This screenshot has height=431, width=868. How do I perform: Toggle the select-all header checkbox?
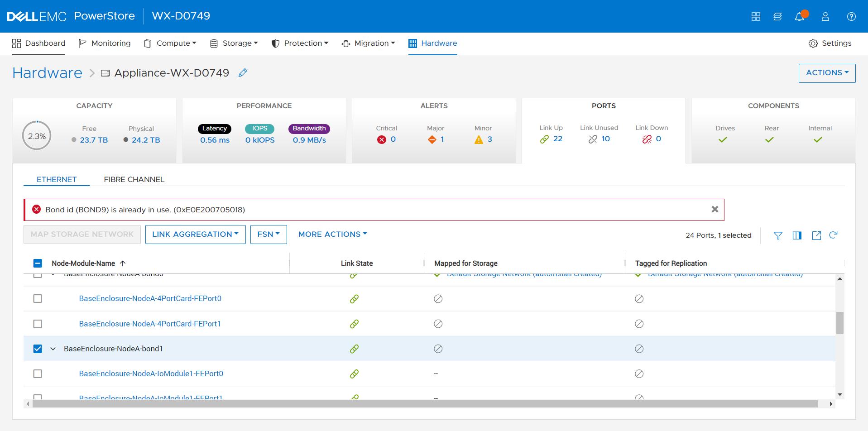pyautogui.click(x=38, y=263)
